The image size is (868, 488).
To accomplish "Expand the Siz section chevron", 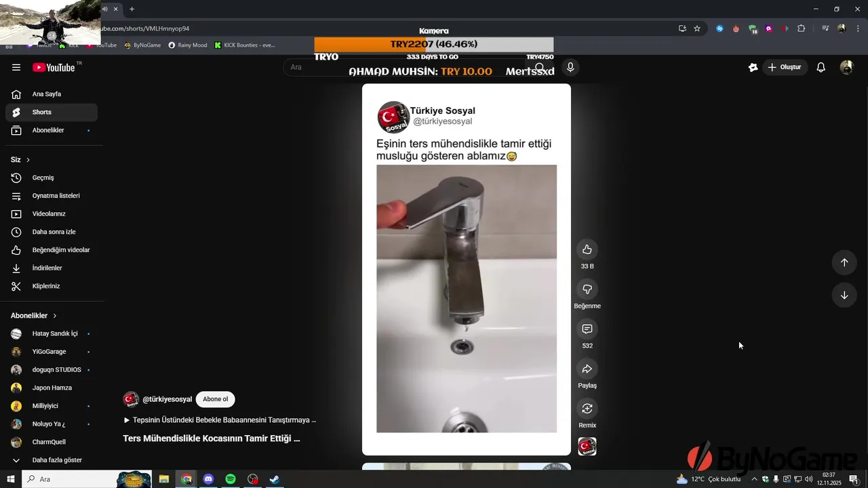I will pyautogui.click(x=28, y=160).
